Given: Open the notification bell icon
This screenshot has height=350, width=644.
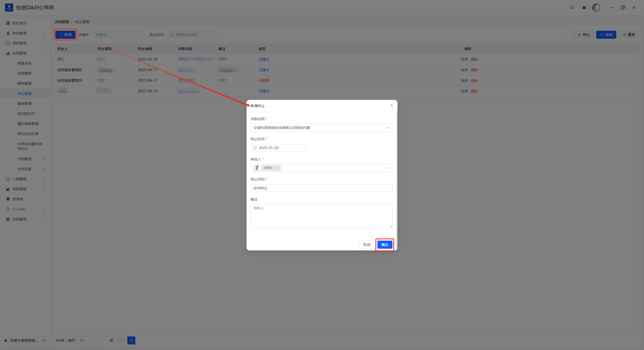Looking at the screenshot, I should pyautogui.click(x=584, y=8).
